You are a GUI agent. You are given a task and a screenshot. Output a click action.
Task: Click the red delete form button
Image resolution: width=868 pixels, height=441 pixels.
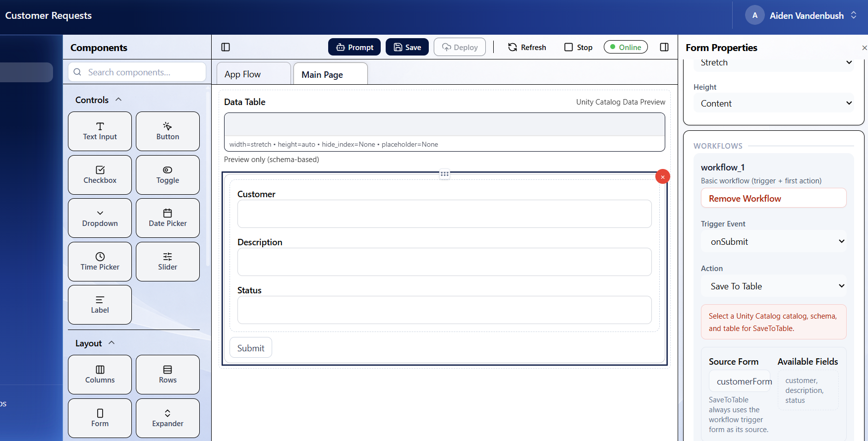coord(663,176)
